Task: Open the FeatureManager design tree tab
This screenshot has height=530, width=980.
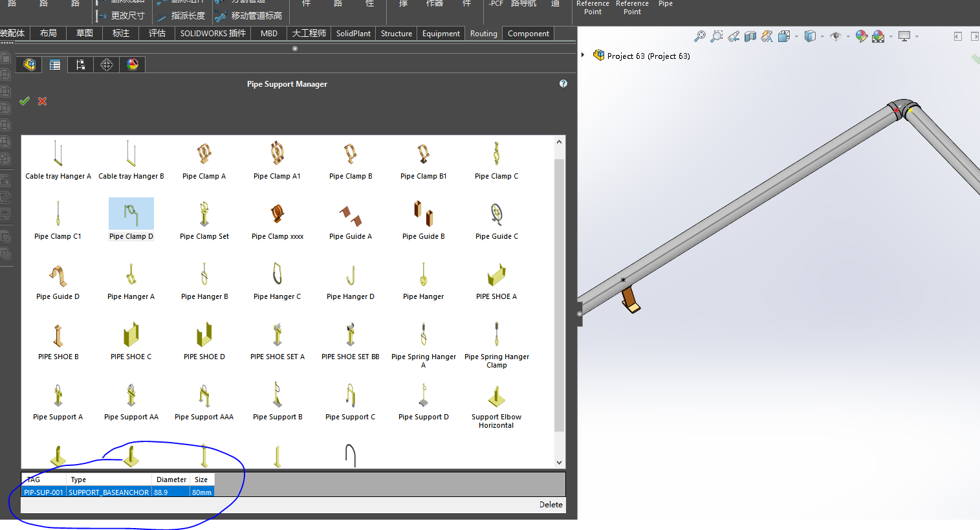Action: 29,65
